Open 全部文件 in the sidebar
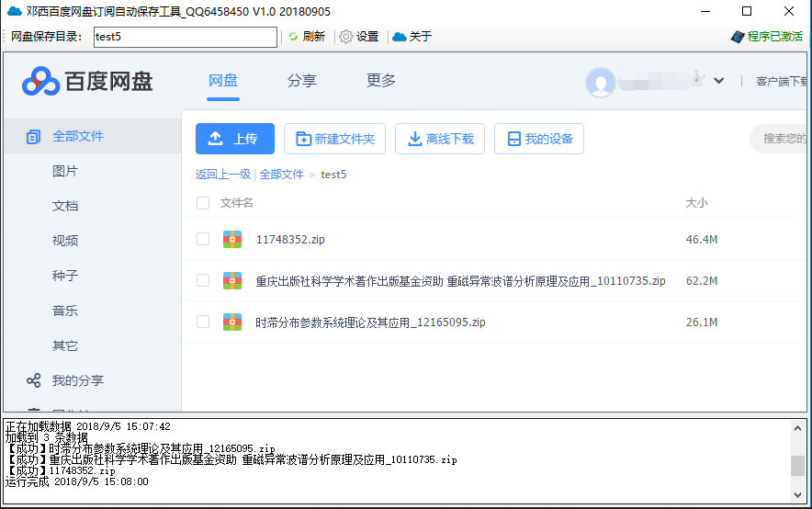Viewport: 812px width, 509px height. coord(78,136)
